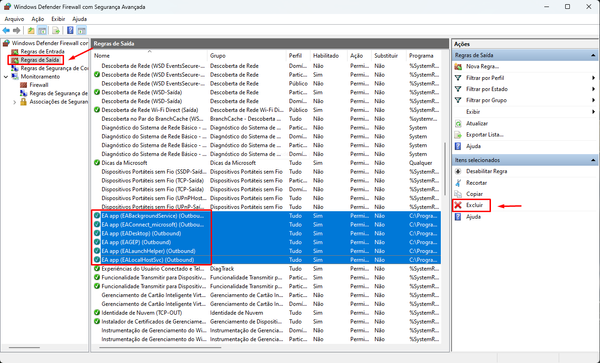Image resolution: width=600 pixels, height=363 pixels.
Task: Click the Recortar scissors icon
Action: [458, 183]
